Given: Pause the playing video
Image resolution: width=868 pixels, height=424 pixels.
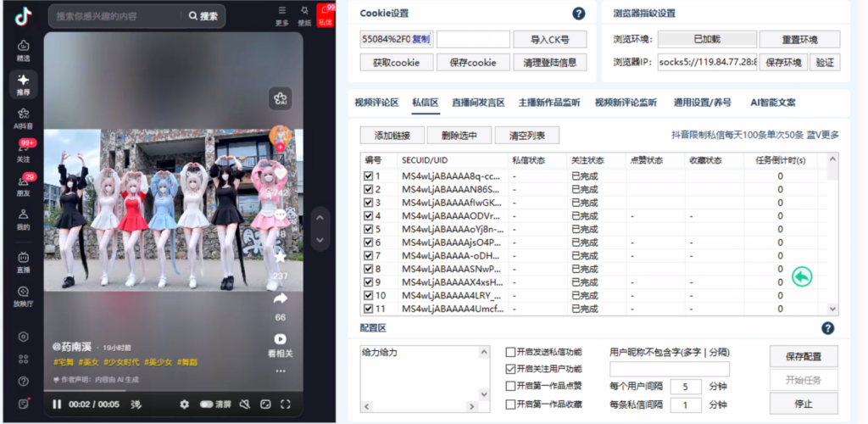Looking at the screenshot, I should tap(57, 404).
